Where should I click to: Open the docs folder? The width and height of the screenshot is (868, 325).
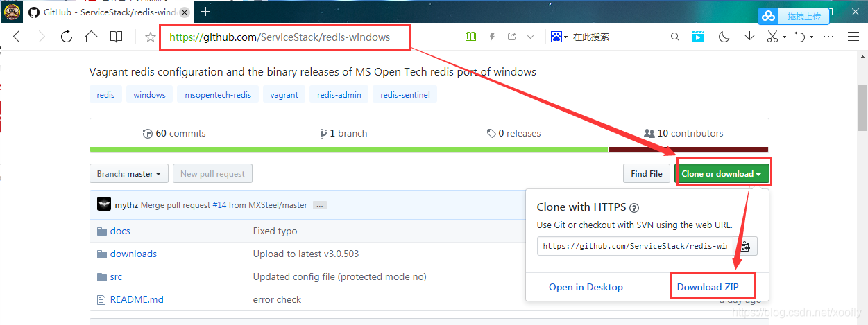[120, 231]
